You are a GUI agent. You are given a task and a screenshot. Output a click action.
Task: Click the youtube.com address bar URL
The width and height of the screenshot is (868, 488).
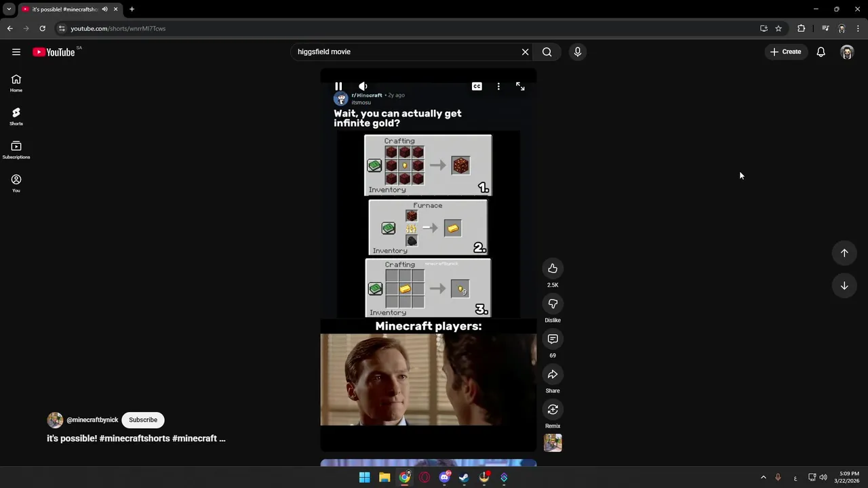pyautogui.click(x=118, y=28)
